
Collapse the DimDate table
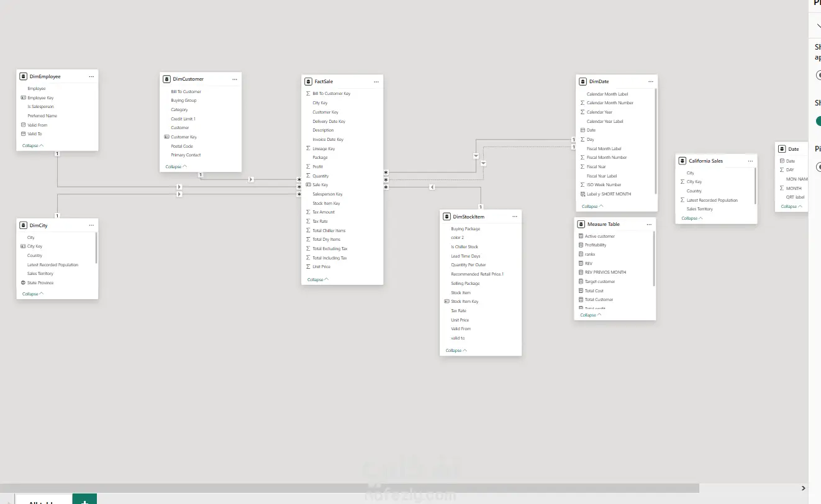[x=592, y=206]
